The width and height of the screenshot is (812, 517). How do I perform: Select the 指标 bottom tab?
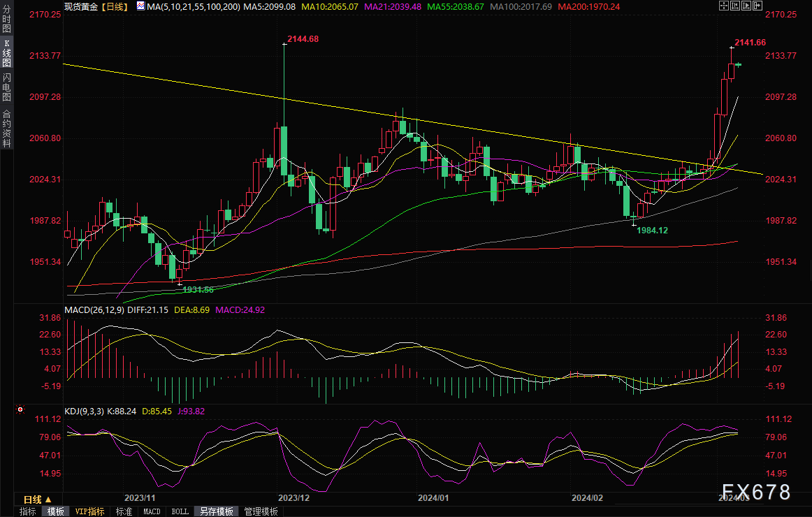28,511
